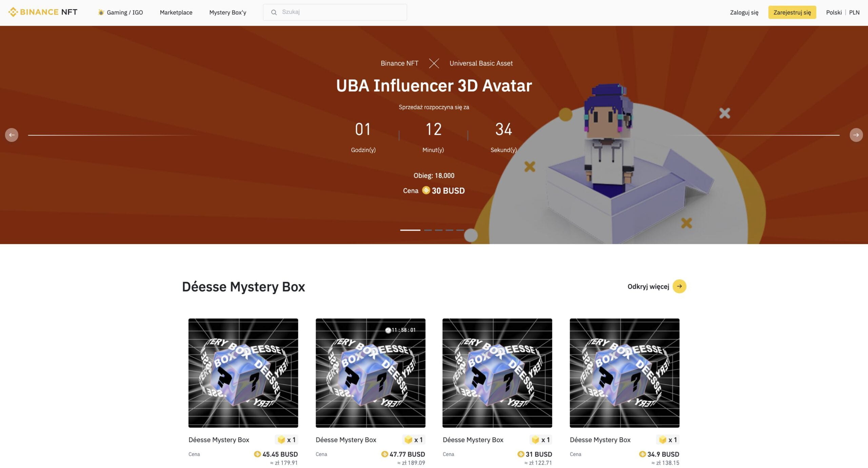Screen dimensions: 868x468
Task: Click converted price ≈ zł 189.09
Action: [x=411, y=463]
